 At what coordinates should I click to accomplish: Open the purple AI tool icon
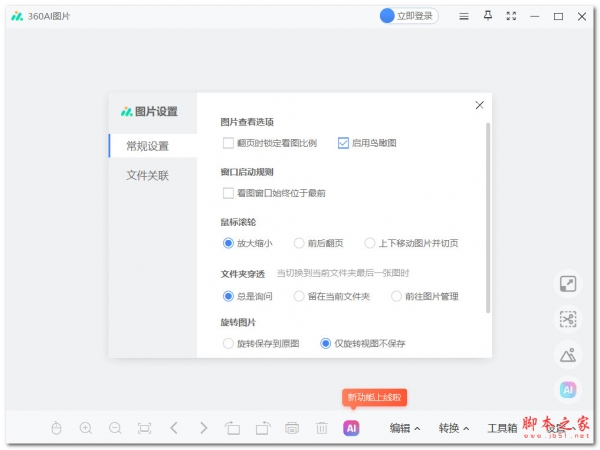click(x=351, y=428)
